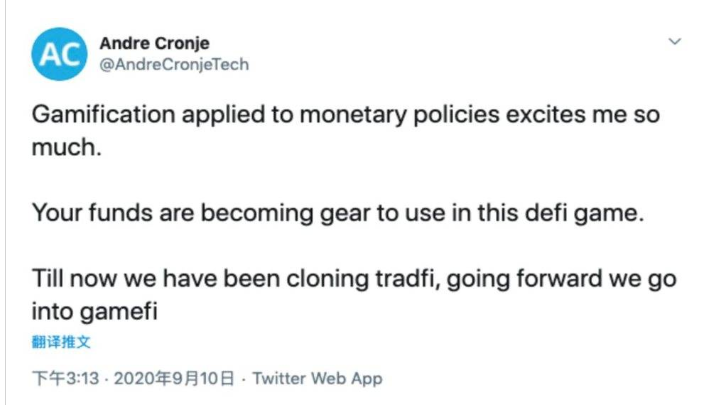Click the 2020年9月10日 date
This screenshot has height=405, width=725.
click(x=174, y=378)
